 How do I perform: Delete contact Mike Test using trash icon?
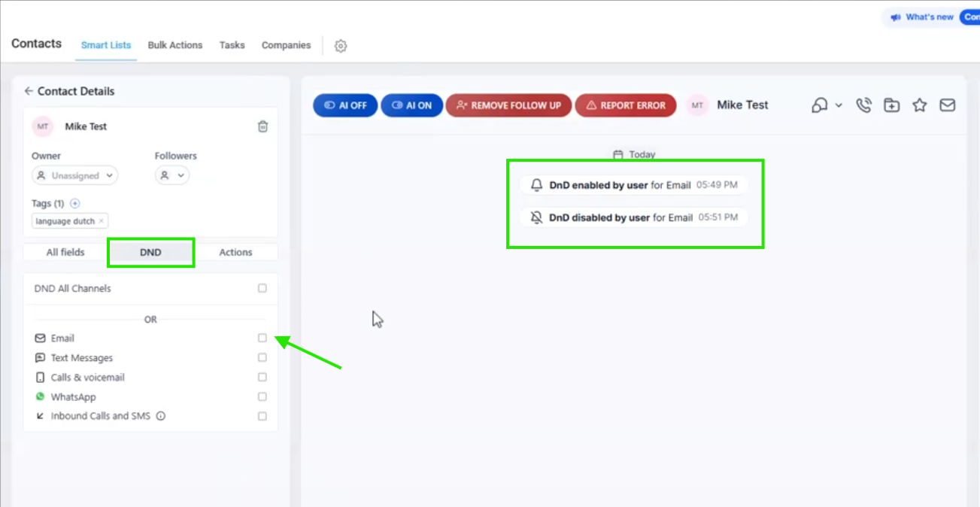(262, 126)
